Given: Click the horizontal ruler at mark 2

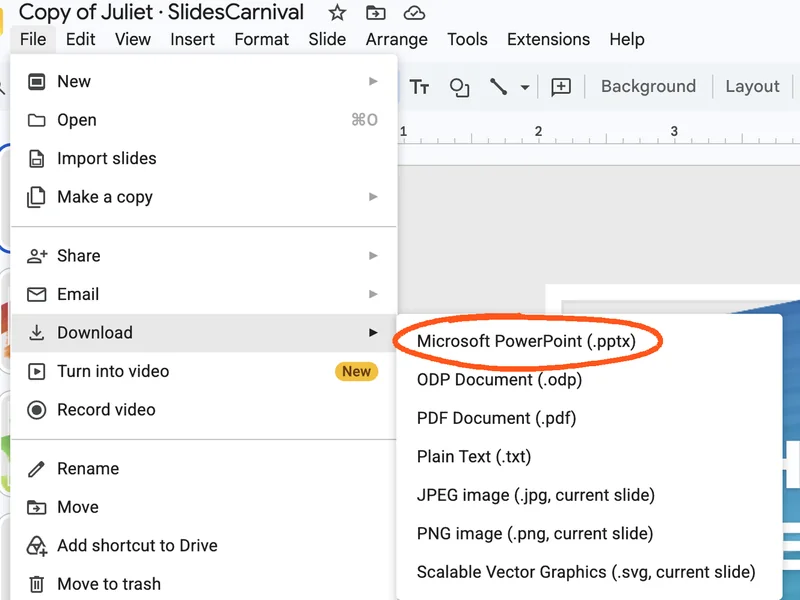Looking at the screenshot, I should tap(538, 132).
